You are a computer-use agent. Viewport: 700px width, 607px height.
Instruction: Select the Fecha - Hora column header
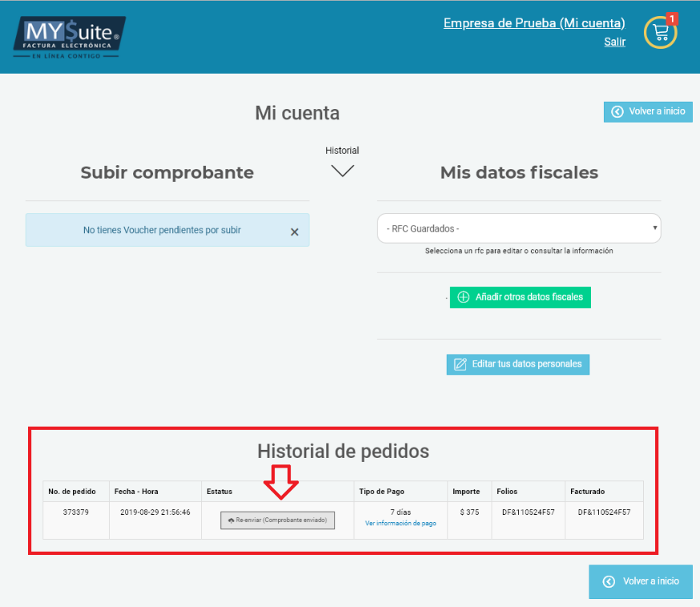[136, 492]
